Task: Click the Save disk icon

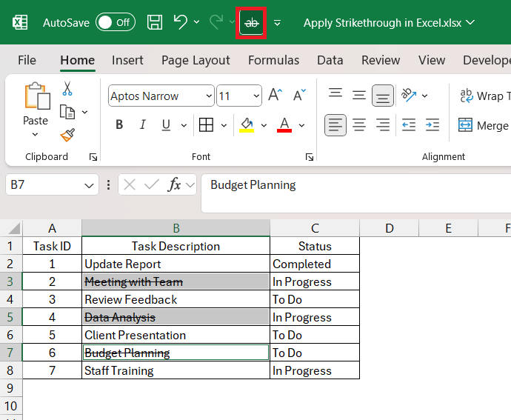Action: tap(155, 22)
